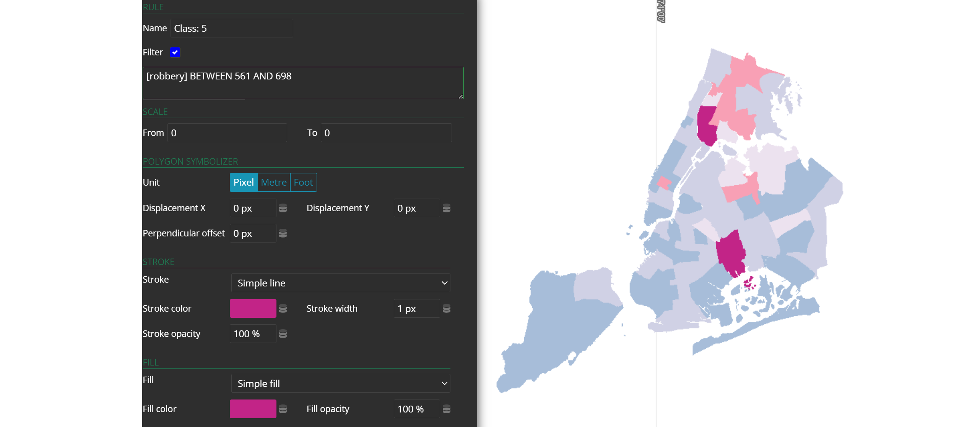
Task: Select Pixel as the unit
Action: click(x=244, y=183)
